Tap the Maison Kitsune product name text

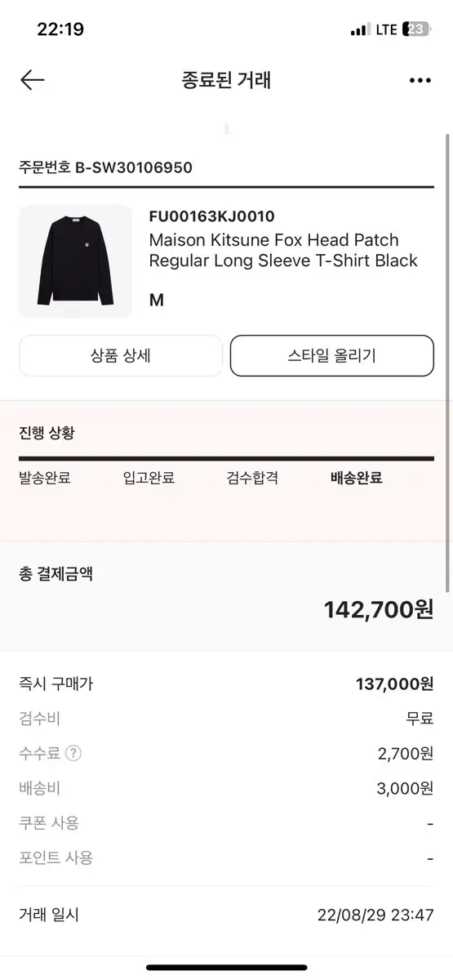(283, 251)
